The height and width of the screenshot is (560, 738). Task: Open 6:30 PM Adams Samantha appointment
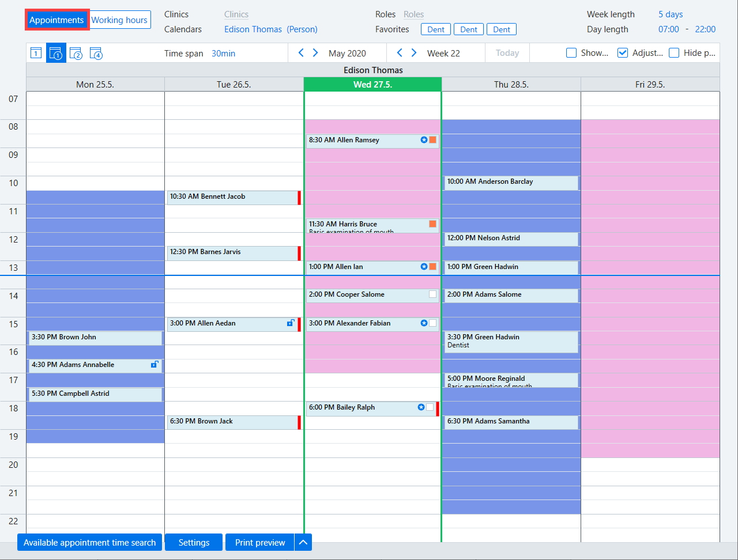pyautogui.click(x=511, y=422)
